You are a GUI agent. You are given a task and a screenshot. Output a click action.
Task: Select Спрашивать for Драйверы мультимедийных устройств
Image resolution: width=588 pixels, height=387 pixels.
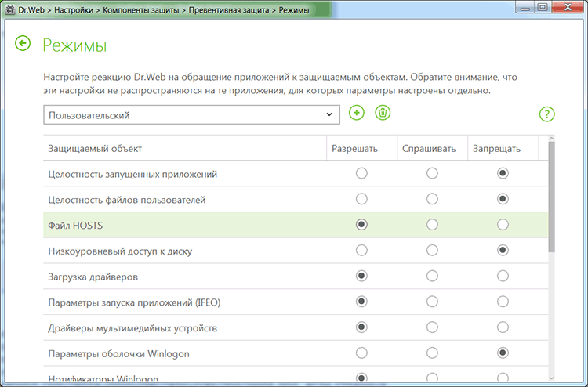[432, 327]
